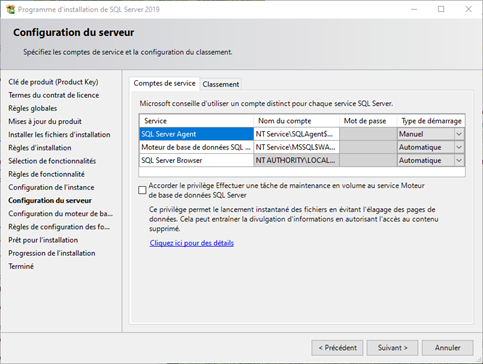The image size is (483, 364).
Task: Click the NT Service\SQLAgent$ account name cell
Action: point(296,134)
